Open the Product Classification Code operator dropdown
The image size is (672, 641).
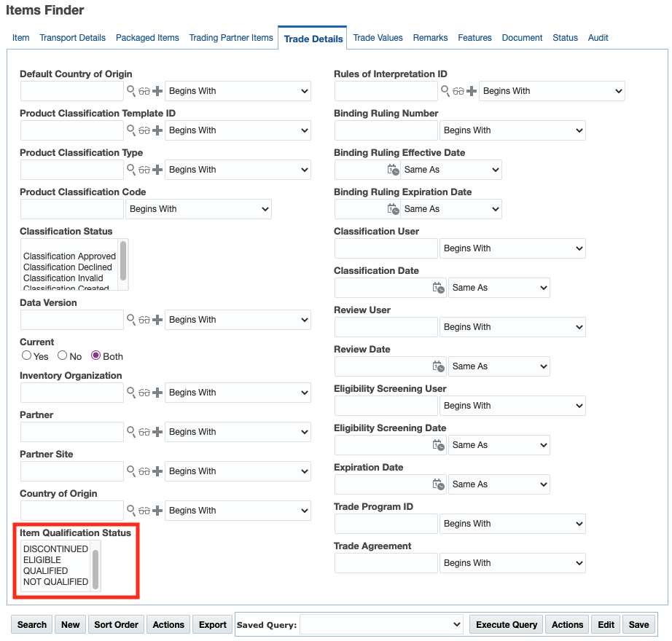198,209
